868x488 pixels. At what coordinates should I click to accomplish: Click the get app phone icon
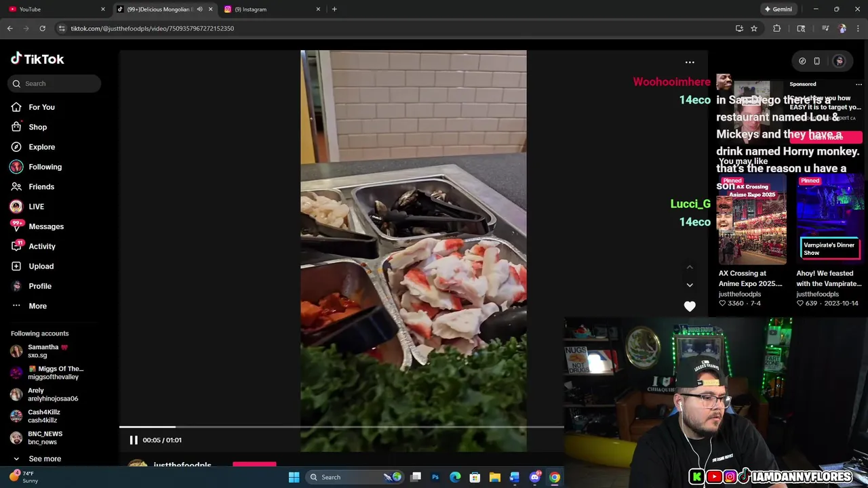[x=817, y=61]
